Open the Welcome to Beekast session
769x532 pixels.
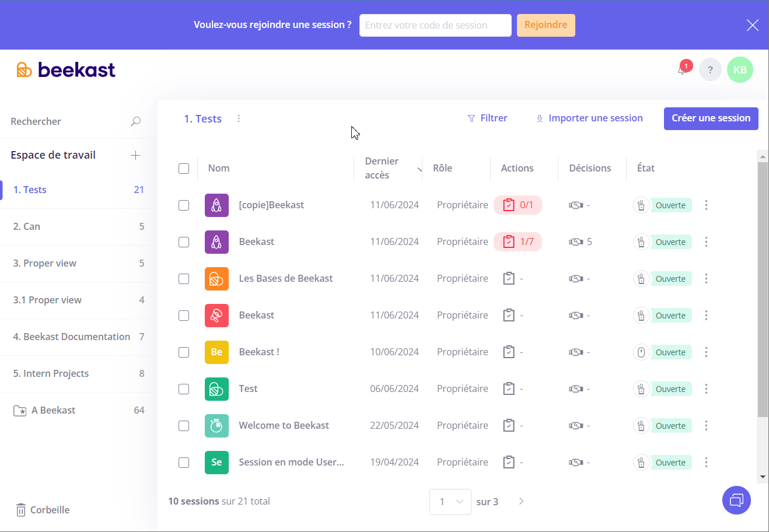click(x=284, y=426)
